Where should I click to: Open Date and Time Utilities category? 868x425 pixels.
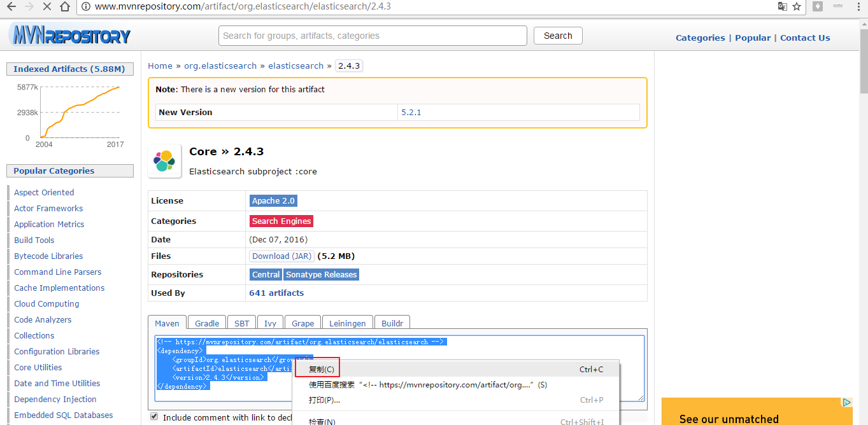[57, 383]
